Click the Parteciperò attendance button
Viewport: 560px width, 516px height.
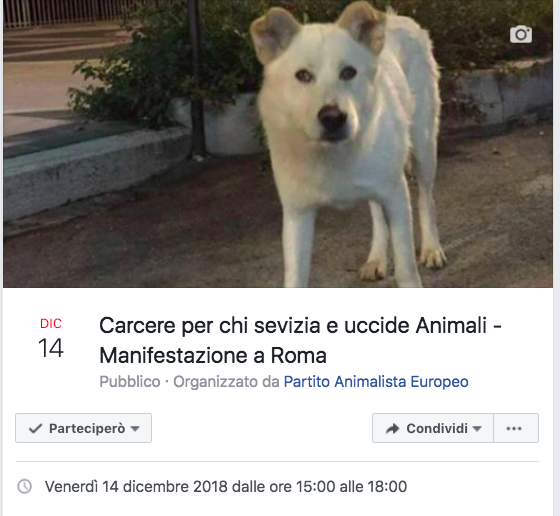pyautogui.click(x=83, y=428)
